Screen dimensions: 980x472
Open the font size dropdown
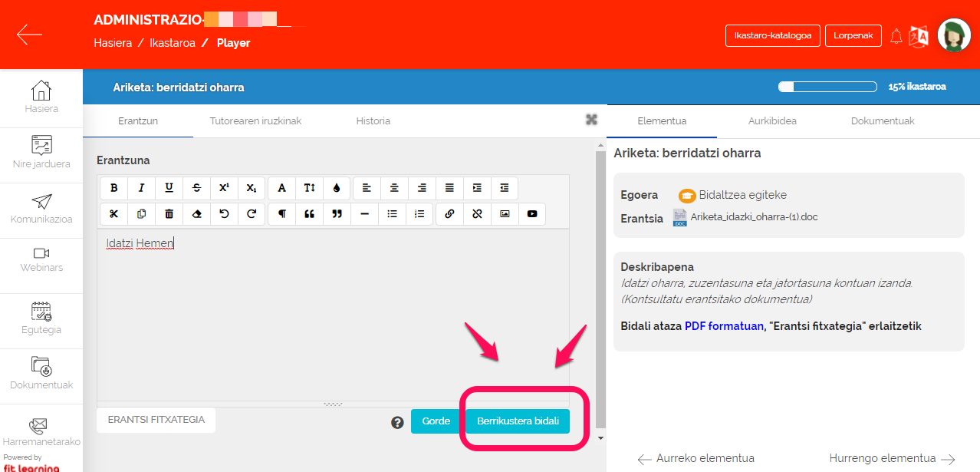309,188
